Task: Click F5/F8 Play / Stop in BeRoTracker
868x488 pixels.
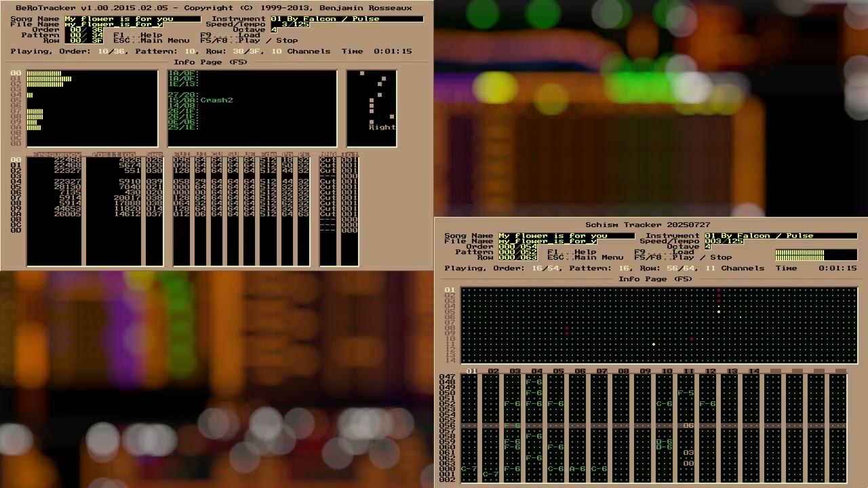Action: (x=249, y=41)
